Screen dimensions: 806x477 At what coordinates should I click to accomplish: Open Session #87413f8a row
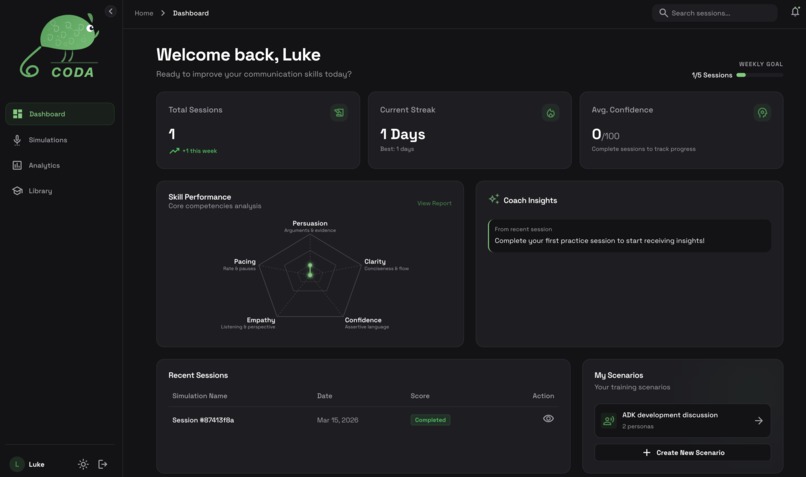[x=363, y=420]
